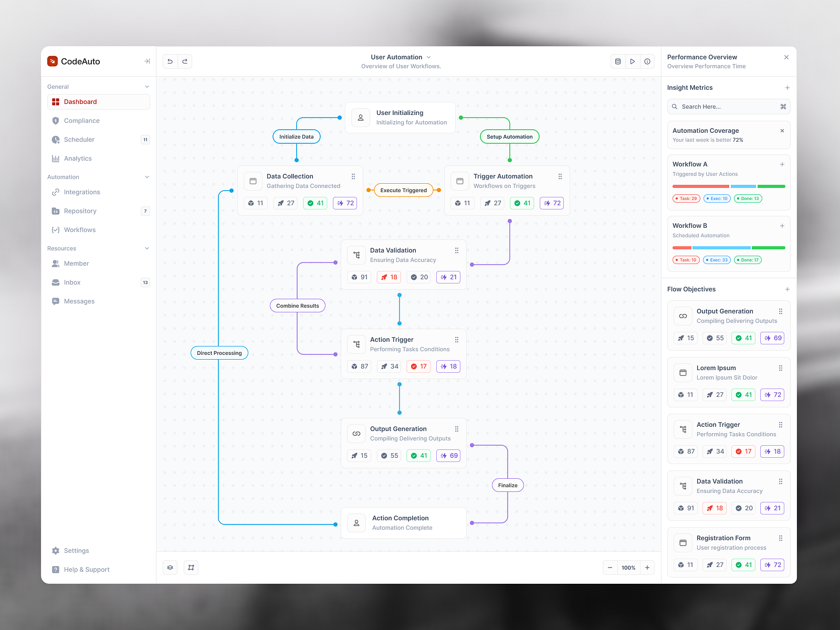Switch to Inbox in the sidebar
The width and height of the screenshot is (840, 630).
72,282
